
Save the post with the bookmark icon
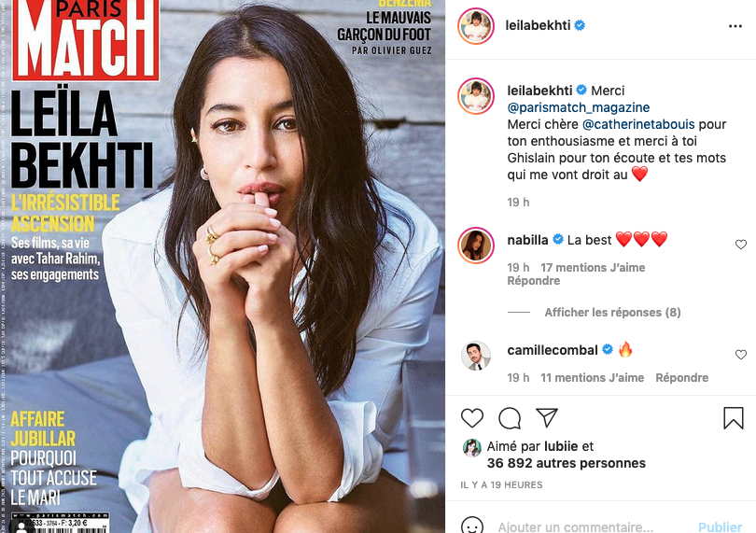tap(734, 417)
